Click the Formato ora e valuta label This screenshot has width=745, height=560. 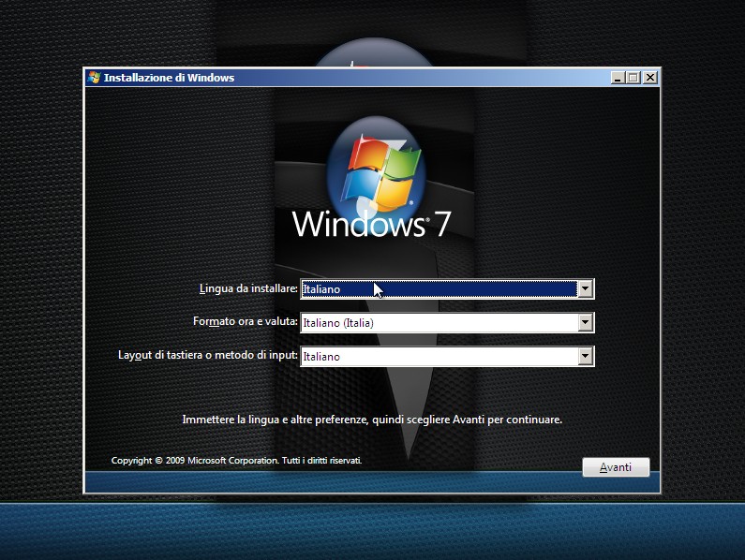pyautogui.click(x=246, y=321)
